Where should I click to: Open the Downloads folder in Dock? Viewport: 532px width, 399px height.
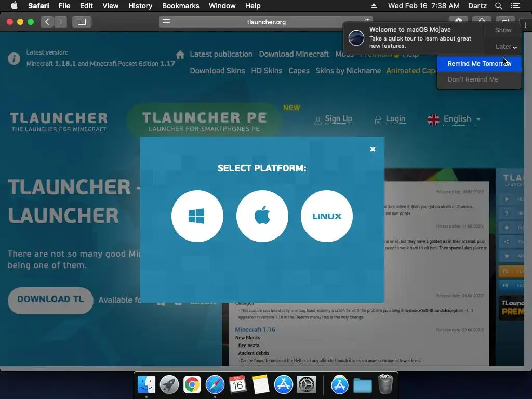pos(362,385)
